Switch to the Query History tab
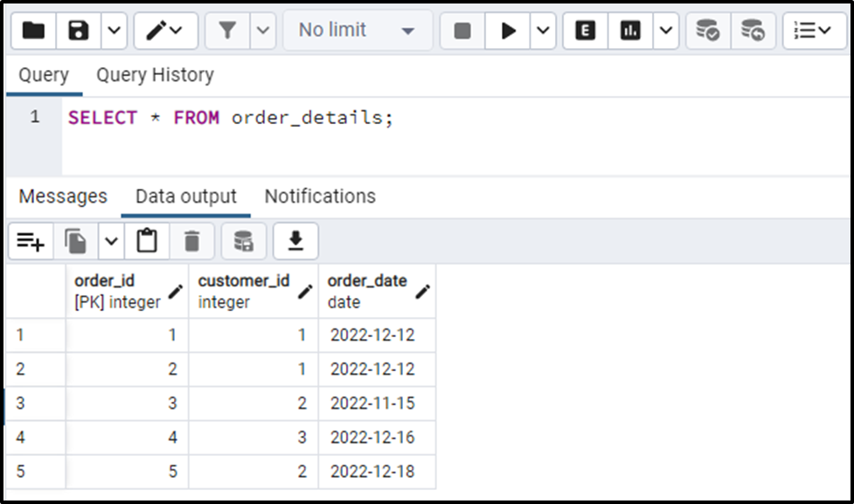854x504 pixels. (154, 75)
